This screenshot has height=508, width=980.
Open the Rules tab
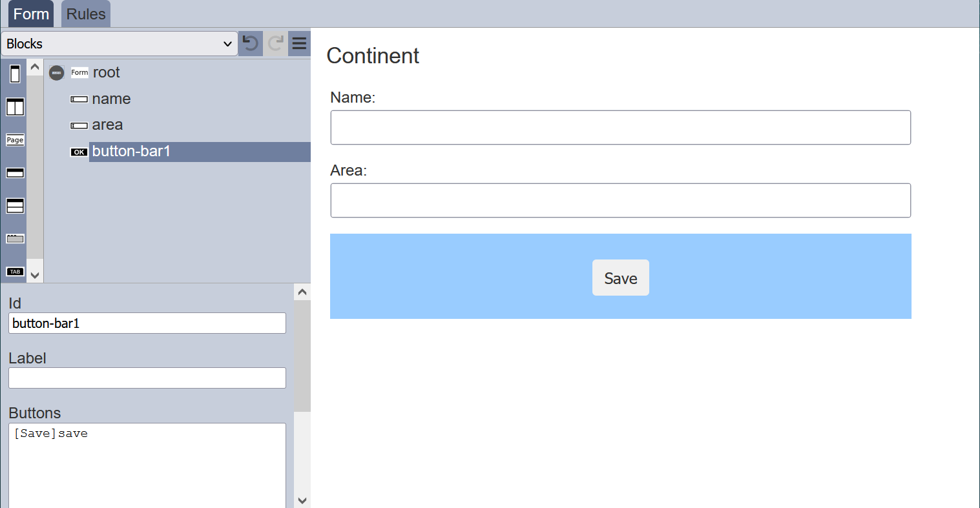86,14
